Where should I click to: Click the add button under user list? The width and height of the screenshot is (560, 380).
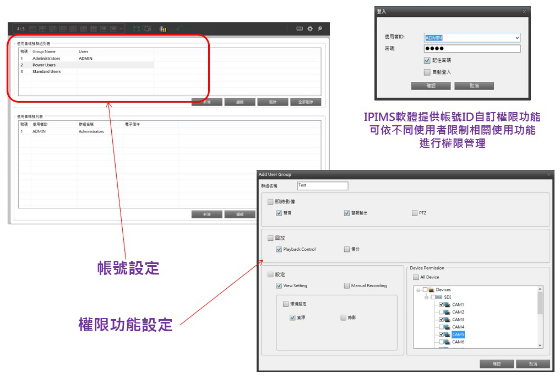pyautogui.click(x=207, y=214)
